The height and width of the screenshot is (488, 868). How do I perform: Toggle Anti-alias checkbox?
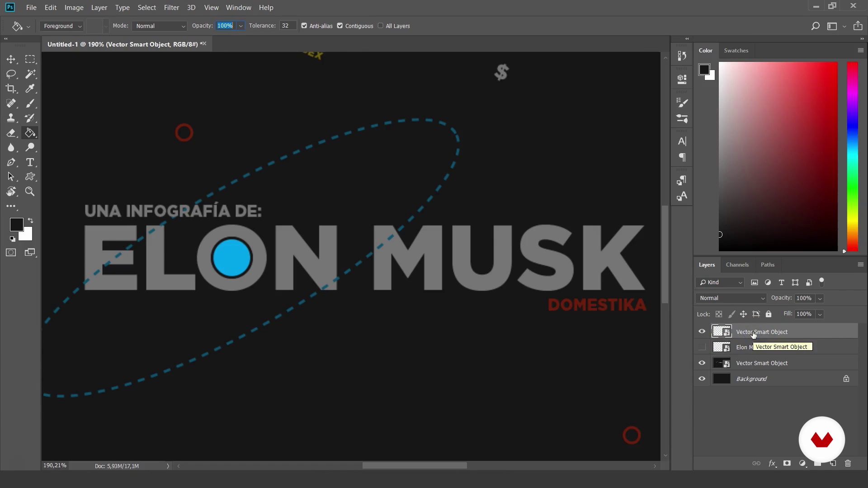coord(304,26)
